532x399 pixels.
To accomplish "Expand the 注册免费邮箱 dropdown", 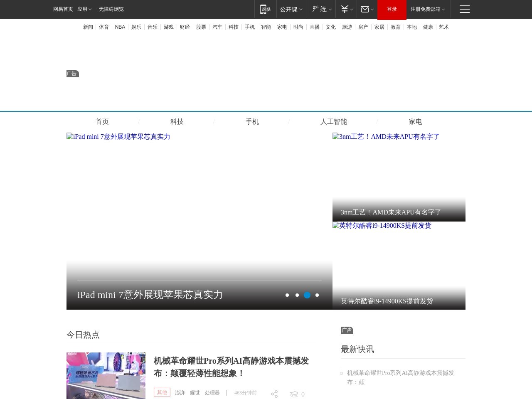I will click(427, 9).
